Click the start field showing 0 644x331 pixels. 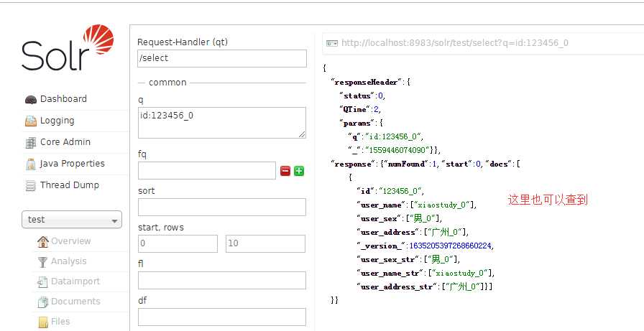pos(178,243)
